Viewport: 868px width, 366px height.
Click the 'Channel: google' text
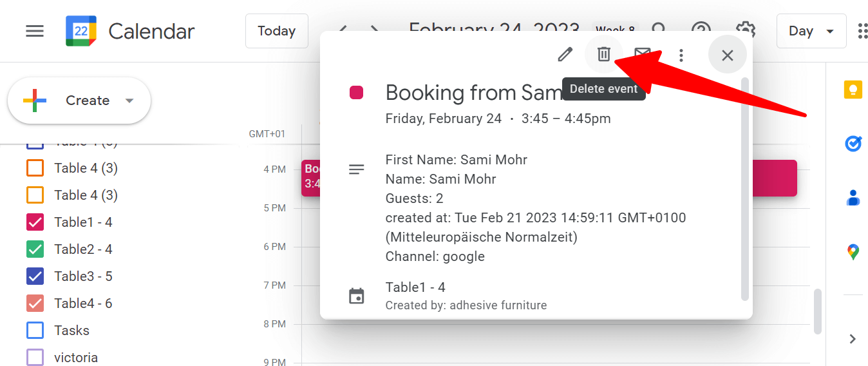pyautogui.click(x=435, y=256)
